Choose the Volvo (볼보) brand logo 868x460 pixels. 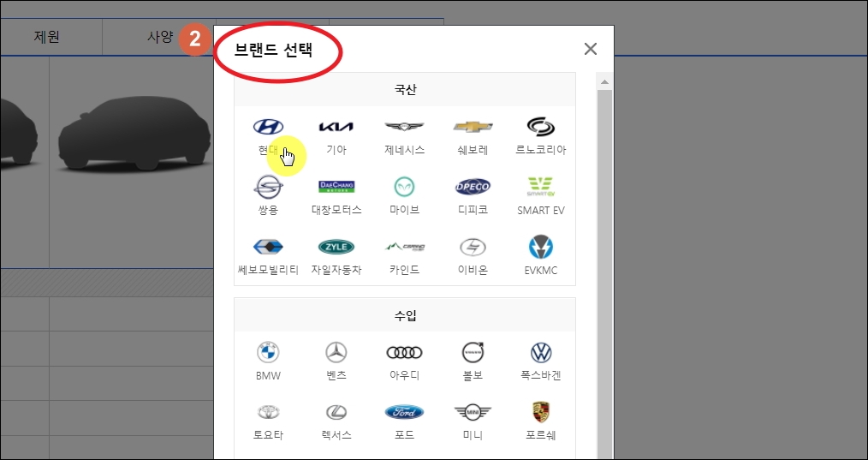click(x=473, y=352)
